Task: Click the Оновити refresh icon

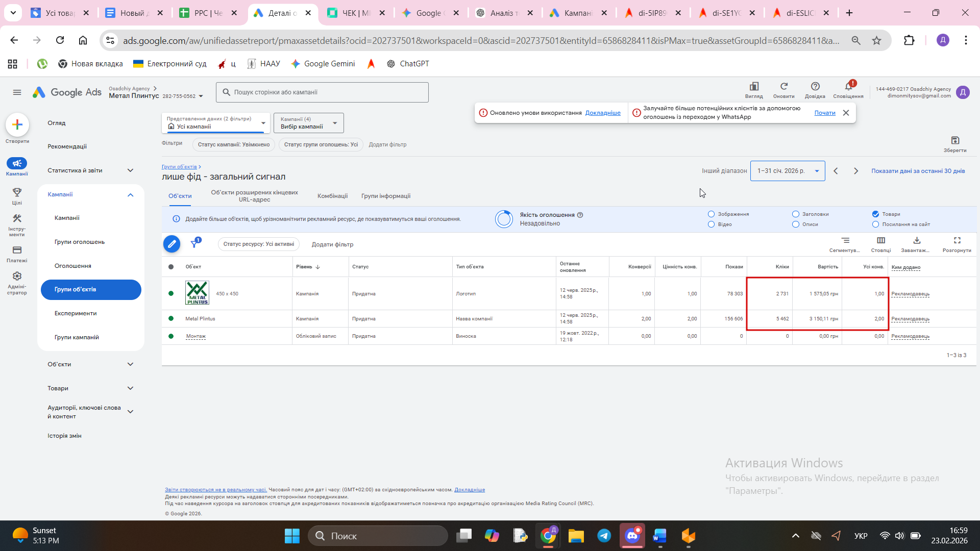Action: pos(783,87)
